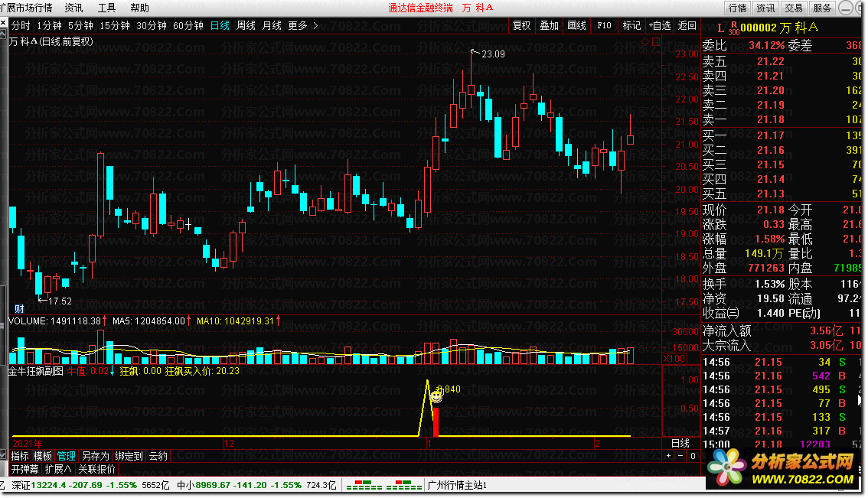The width and height of the screenshot is (868, 498).
Task: Open the 管理 management tab
Action: pyautogui.click(x=66, y=456)
